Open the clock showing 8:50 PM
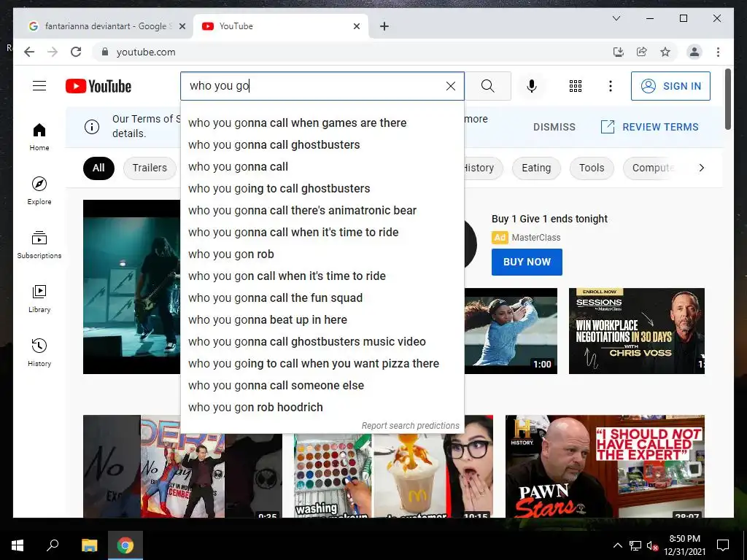This screenshot has height=560, width=747. pyautogui.click(x=684, y=545)
